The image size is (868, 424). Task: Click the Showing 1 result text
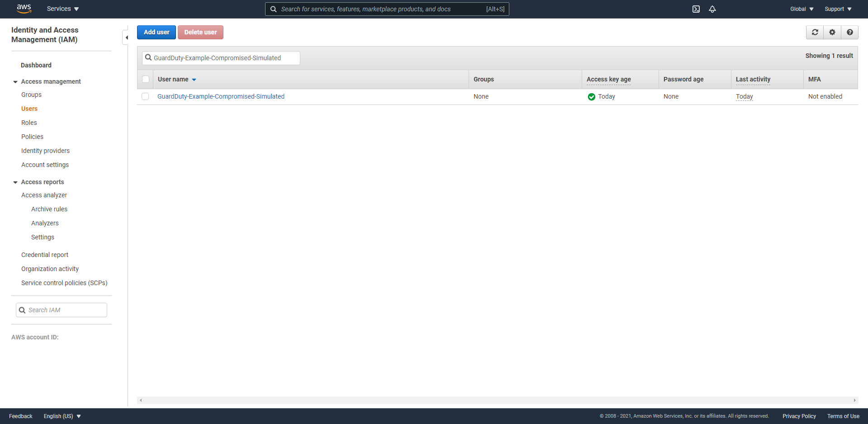(x=829, y=56)
